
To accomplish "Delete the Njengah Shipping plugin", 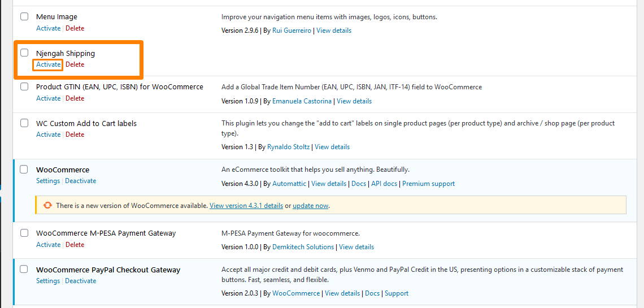I will point(75,64).
